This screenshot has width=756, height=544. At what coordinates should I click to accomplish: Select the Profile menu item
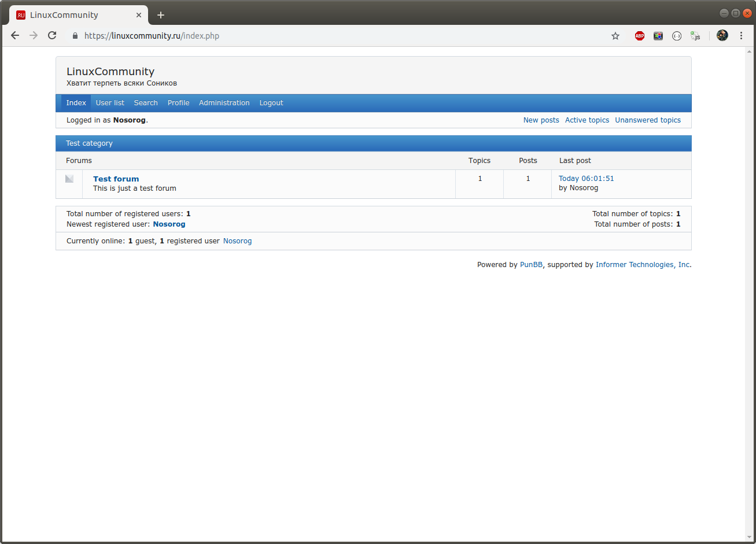tap(178, 102)
